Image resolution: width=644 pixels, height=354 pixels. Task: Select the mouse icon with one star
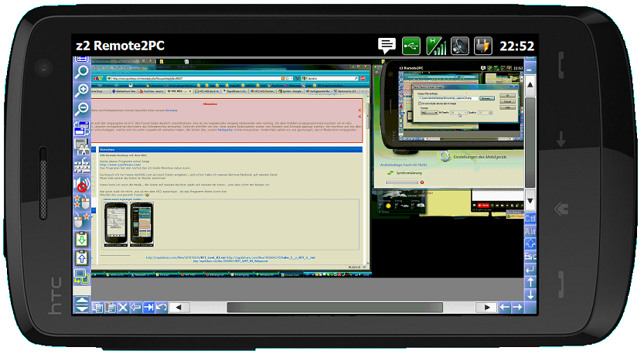pos(81,221)
